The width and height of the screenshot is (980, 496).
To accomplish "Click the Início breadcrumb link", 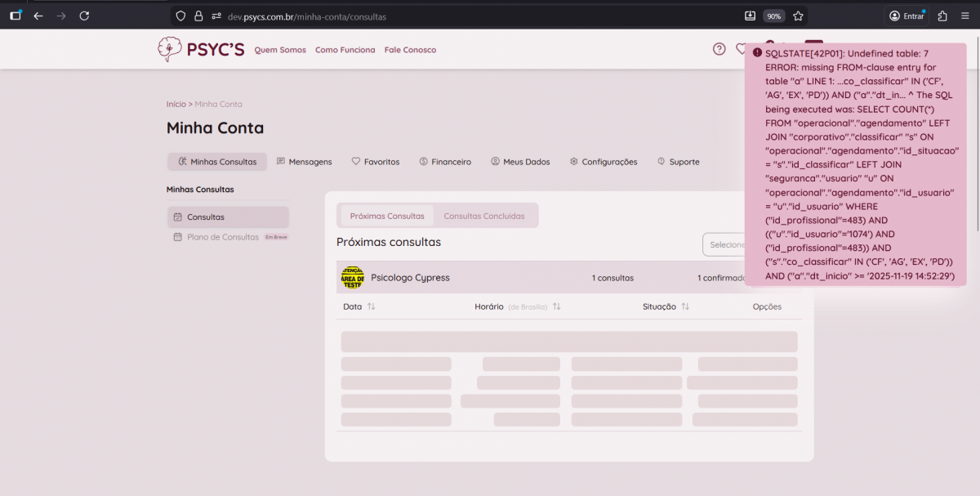I will tap(176, 105).
